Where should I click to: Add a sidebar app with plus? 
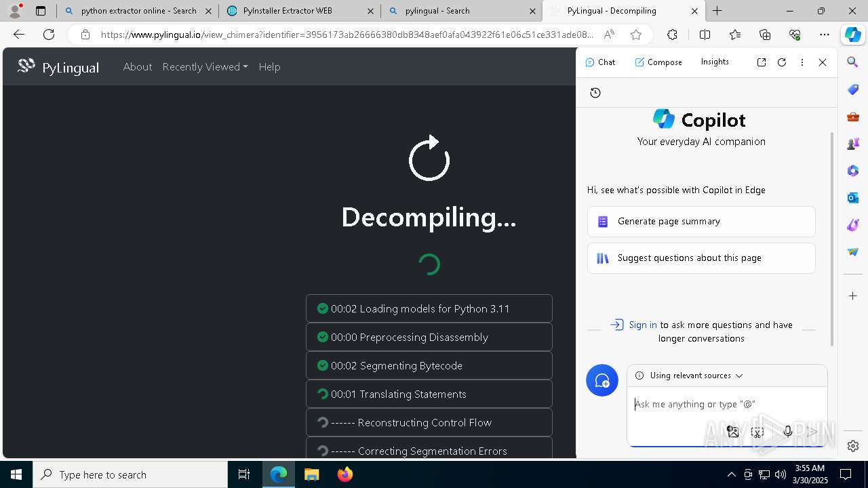coord(853,296)
